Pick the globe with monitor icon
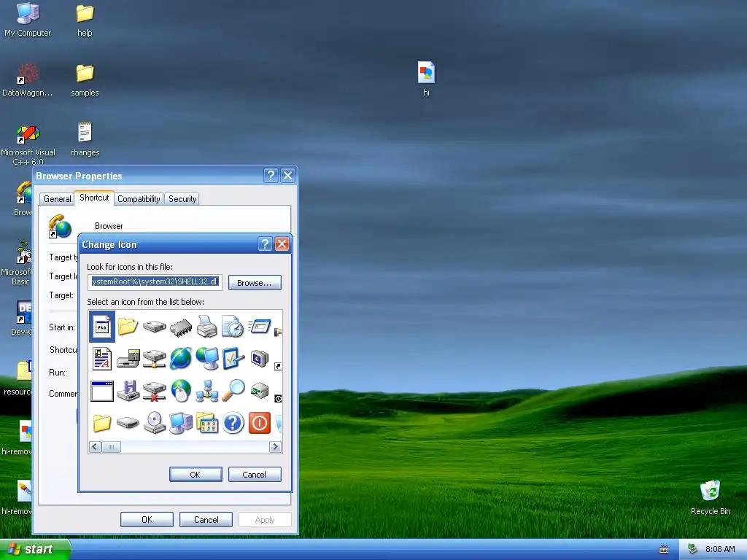The image size is (747, 560). (x=206, y=359)
